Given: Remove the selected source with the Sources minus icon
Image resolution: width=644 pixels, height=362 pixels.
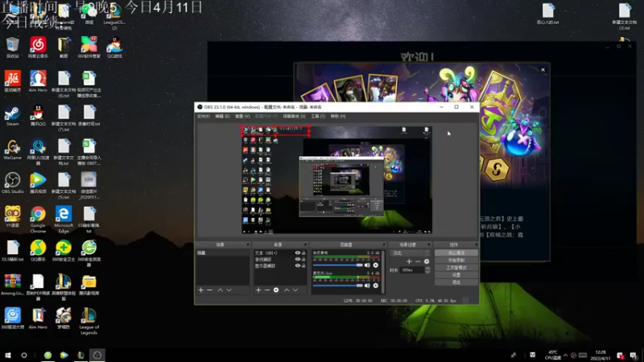Looking at the screenshot, I should [267, 290].
